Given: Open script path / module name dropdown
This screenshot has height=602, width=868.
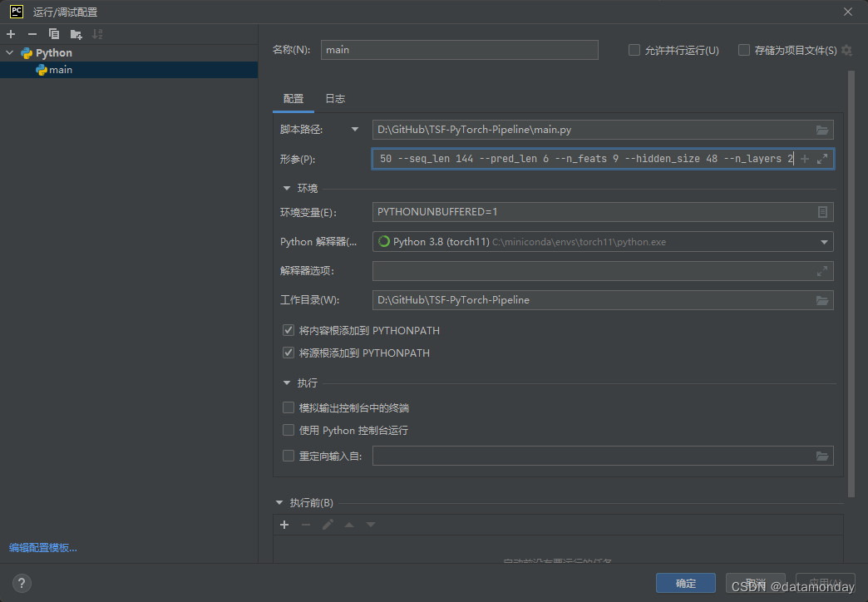Looking at the screenshot, I should 355,130.
